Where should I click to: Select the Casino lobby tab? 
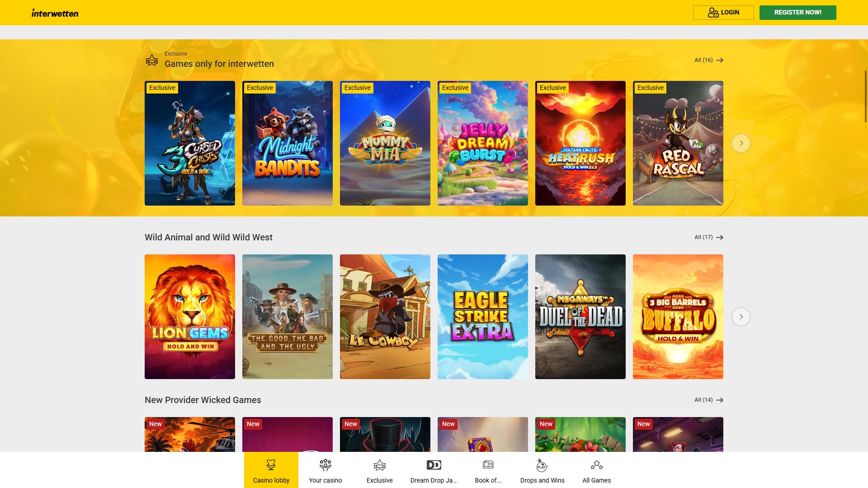coord(271,470)
